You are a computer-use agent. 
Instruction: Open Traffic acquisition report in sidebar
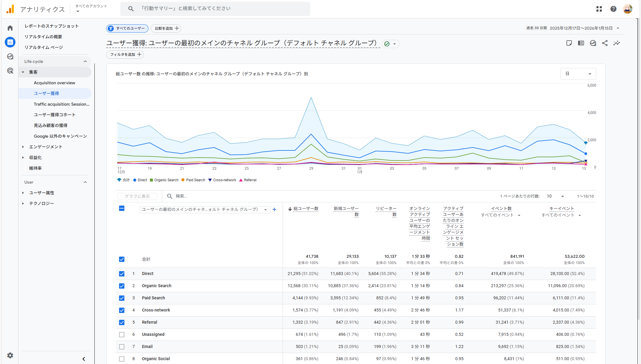click(x=61, y=104)
